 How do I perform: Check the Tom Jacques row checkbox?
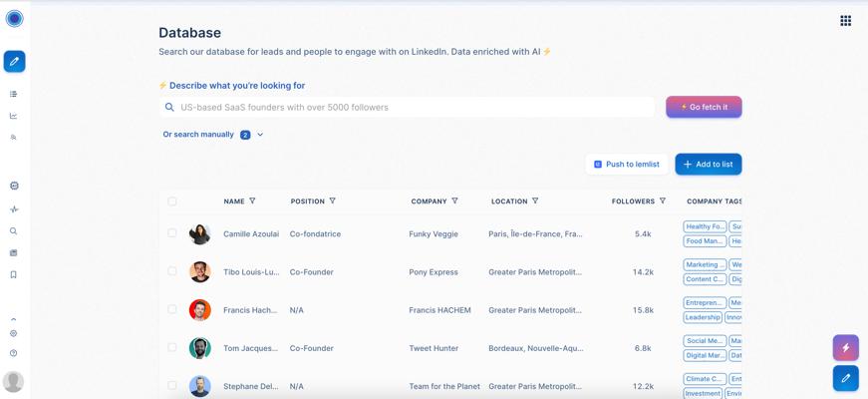coord(172,348)
